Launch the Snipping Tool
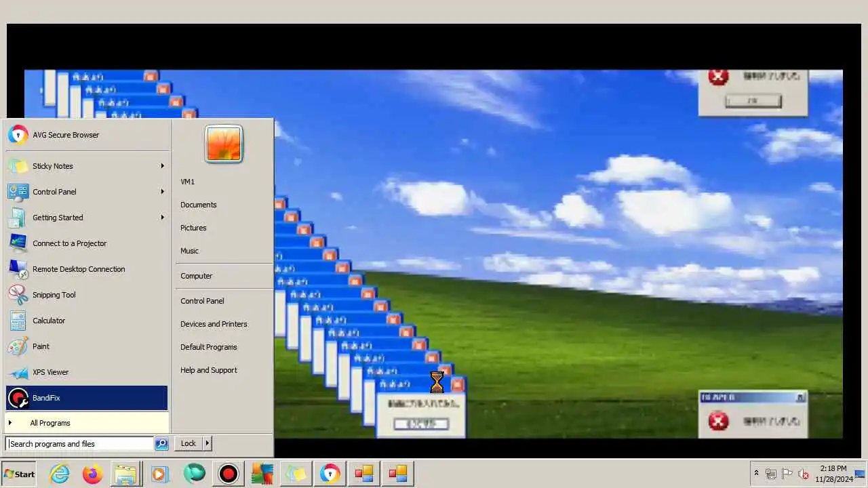This screenshot has height=488, width=868. (x=87, y=295)
